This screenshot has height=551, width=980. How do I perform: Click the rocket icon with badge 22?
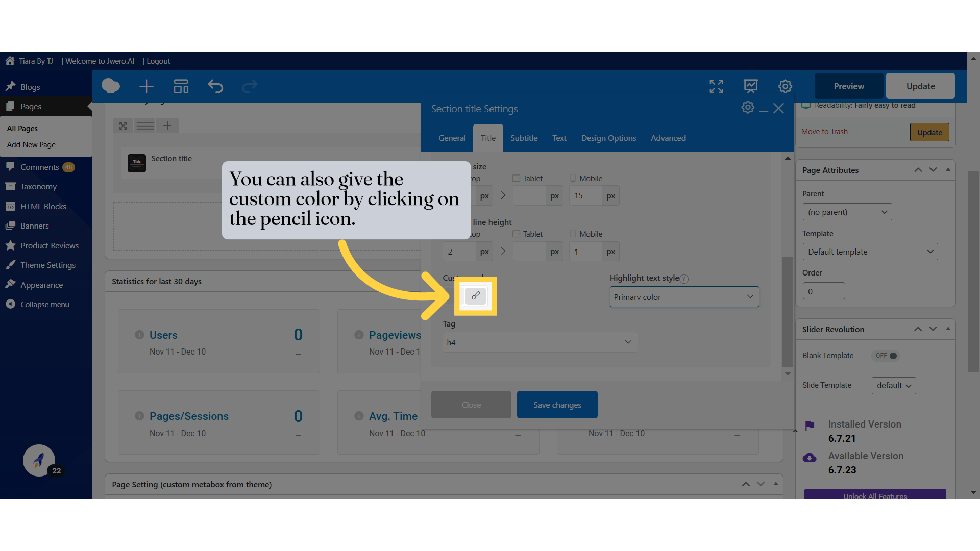coord(39,460)
